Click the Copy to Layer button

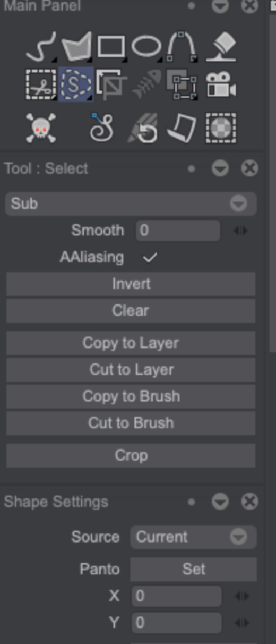pyautogui.click(x=131, y=343)
